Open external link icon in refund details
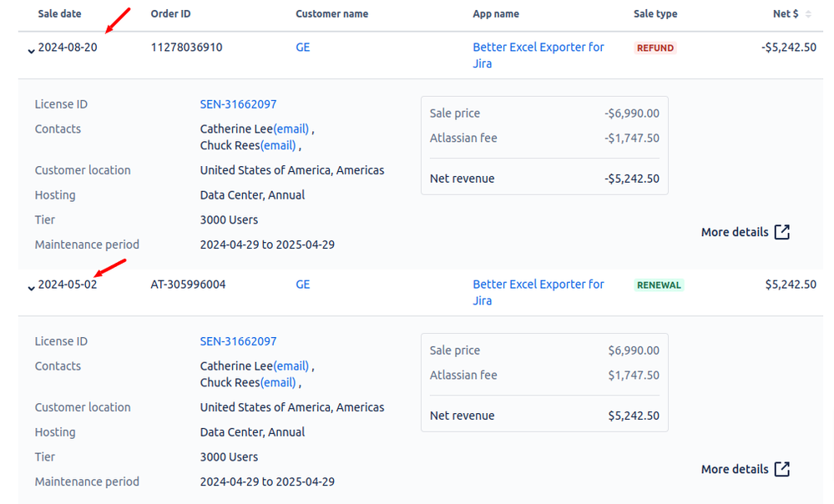This screenshot has width=834, height=504. 782,232
